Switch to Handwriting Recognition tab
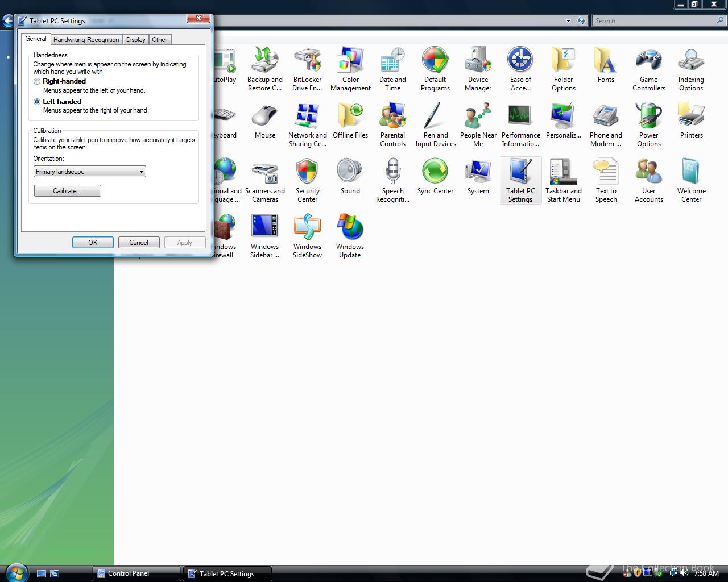Viewport: 728px width, 582px height. [86, 40]
